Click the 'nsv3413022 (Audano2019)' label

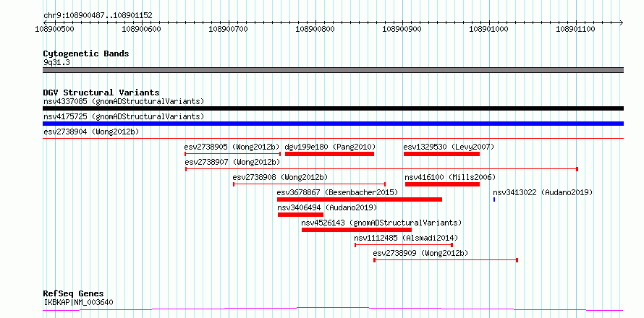[543, 192]
